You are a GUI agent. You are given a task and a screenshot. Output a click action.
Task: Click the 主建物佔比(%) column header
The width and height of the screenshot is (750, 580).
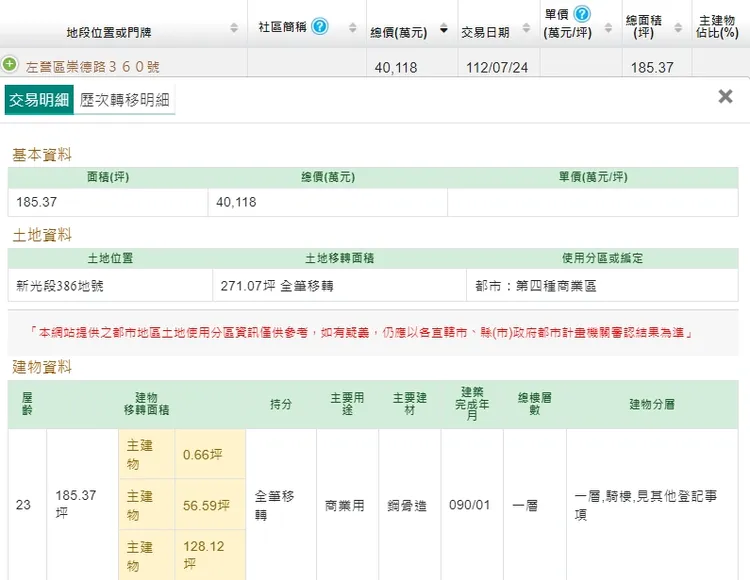click(717, 26)
